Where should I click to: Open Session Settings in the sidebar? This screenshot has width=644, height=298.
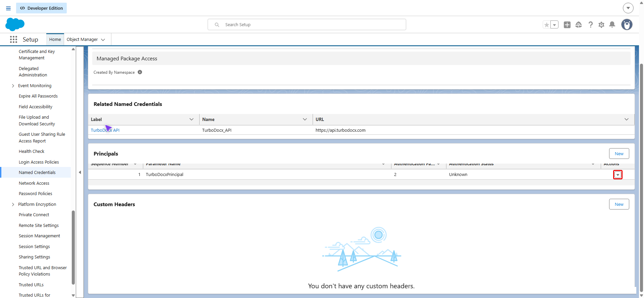pos(34,246)
